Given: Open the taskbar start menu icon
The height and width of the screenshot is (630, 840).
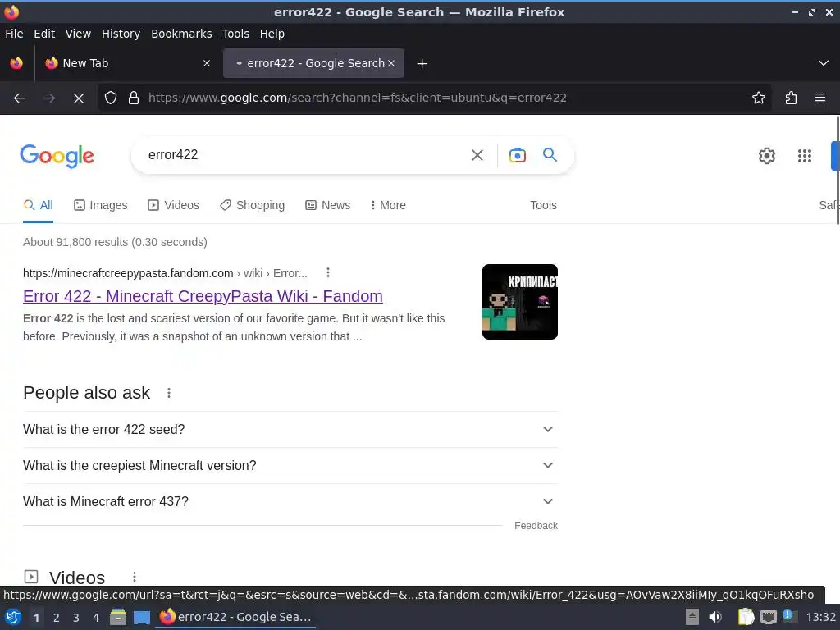Looking at the screenshot, I should click(13, 618).
